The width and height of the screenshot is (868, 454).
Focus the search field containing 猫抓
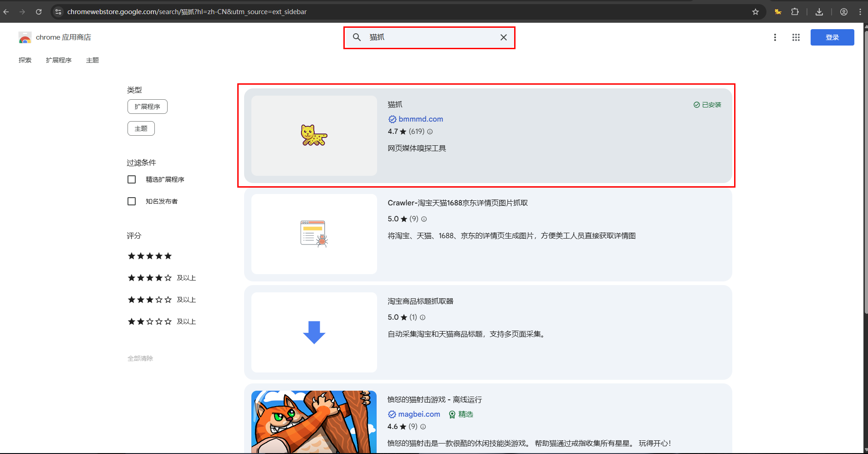429,37
